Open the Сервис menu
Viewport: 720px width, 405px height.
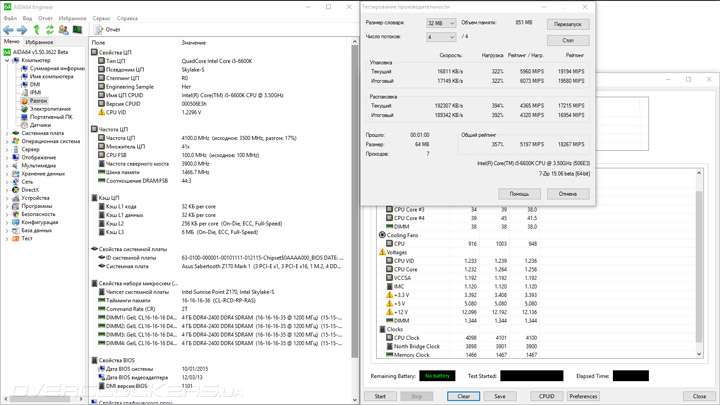point(101,18)
